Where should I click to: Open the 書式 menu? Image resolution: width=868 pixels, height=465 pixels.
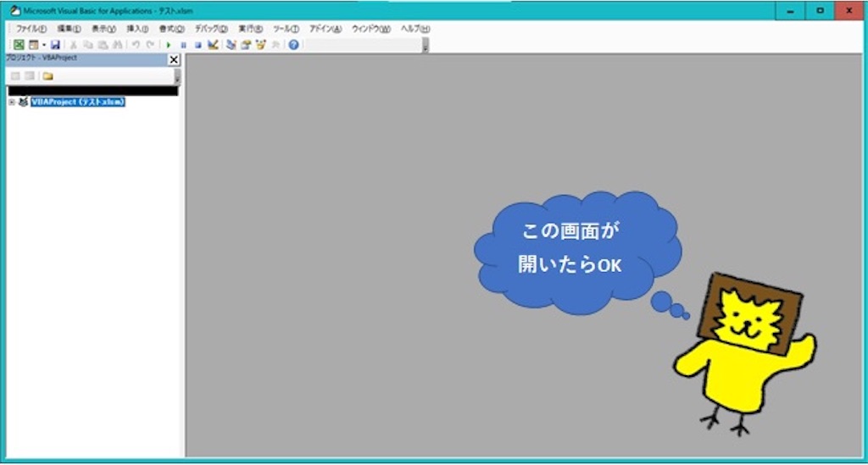point(171,29)
